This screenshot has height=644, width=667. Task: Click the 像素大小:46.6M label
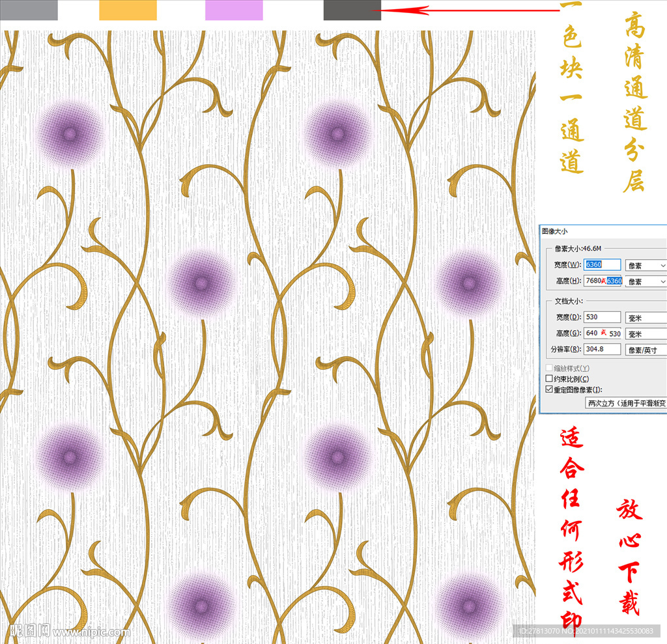click(578, 248)
